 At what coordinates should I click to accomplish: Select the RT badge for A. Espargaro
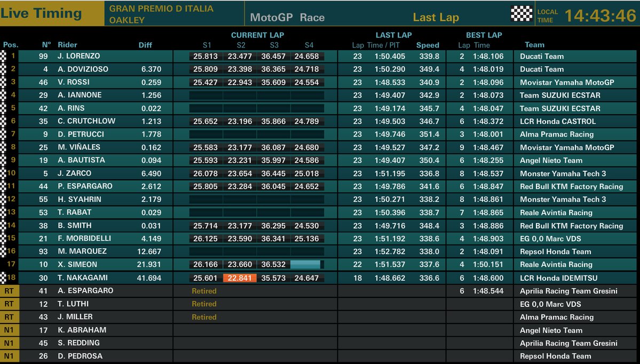tap(9, 291)
